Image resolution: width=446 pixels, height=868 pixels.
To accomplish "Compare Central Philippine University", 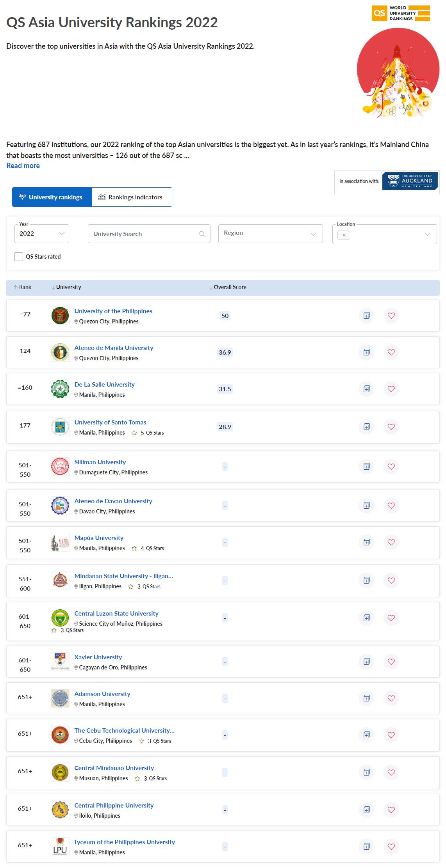I will coord(366,810).
